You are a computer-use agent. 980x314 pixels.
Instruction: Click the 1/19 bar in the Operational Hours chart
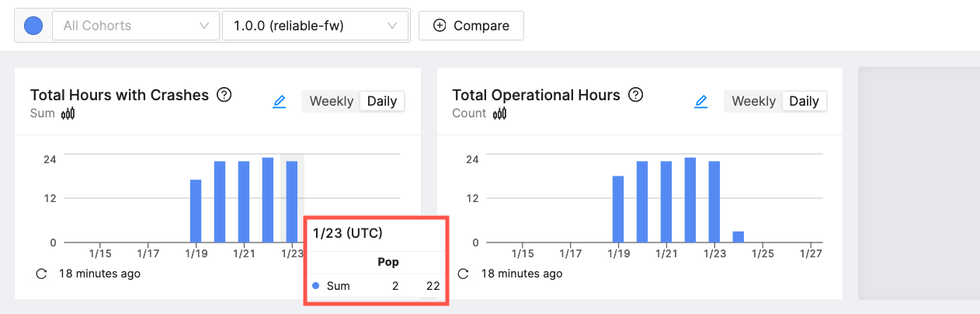pyautogui.click(x=618, y=210)
